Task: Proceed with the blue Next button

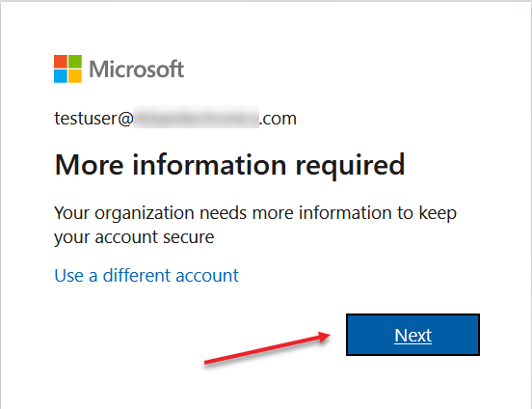Action: (x=412, y=335)
